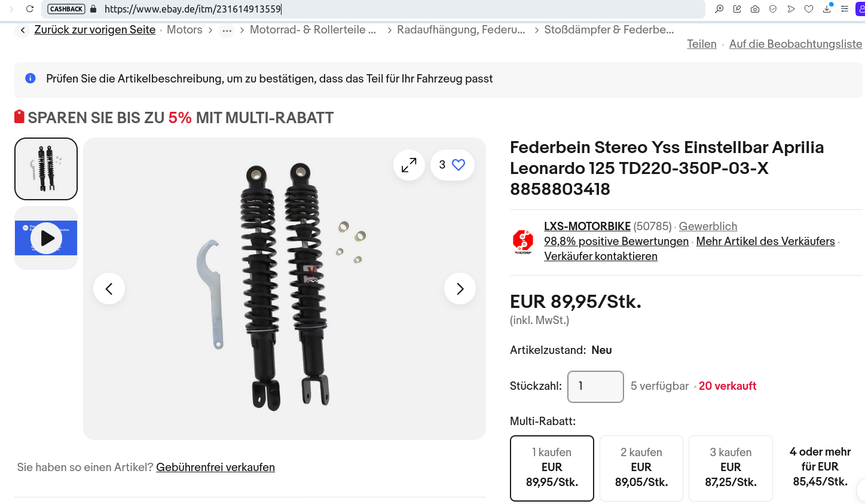Viewport: 865px width, 504px height.
Task: Select the 2 kaufen multi-discount option
Action: [x=641, y=468]
